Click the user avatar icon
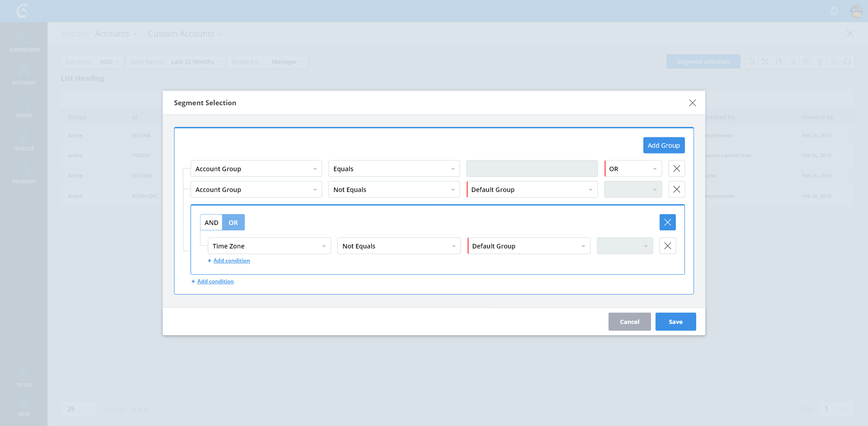The height and width of the screenshot is (426, 868). 856,11
